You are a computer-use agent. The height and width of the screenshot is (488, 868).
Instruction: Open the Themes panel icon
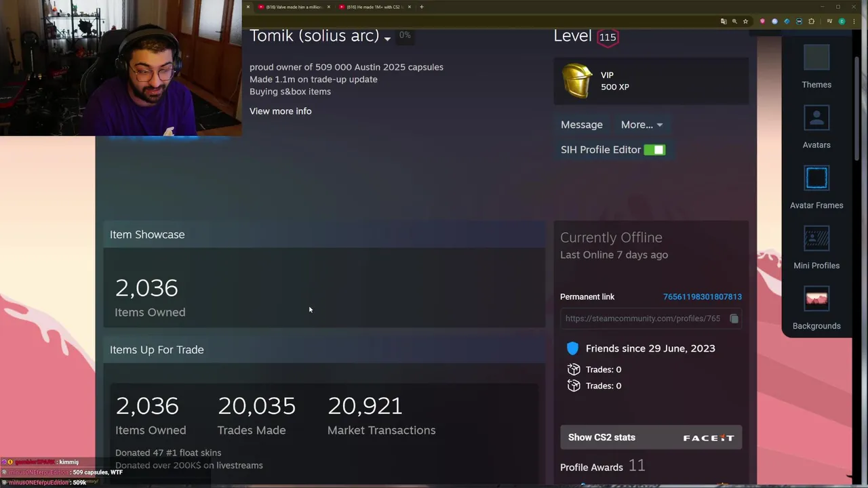816,58
